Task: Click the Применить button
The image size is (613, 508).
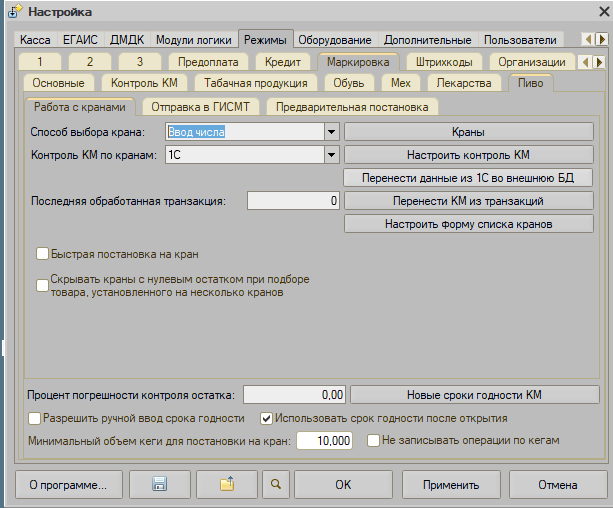Action: [450, 485]
